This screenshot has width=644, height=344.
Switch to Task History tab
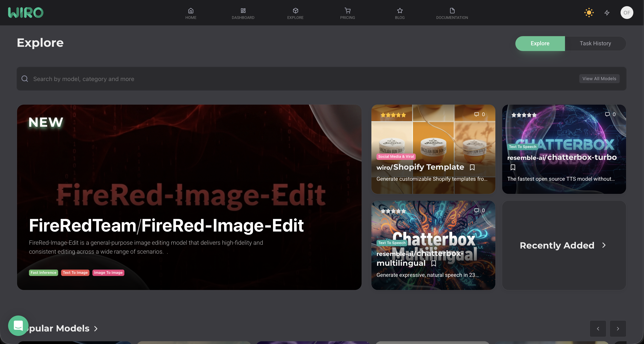tap(595, 43)
